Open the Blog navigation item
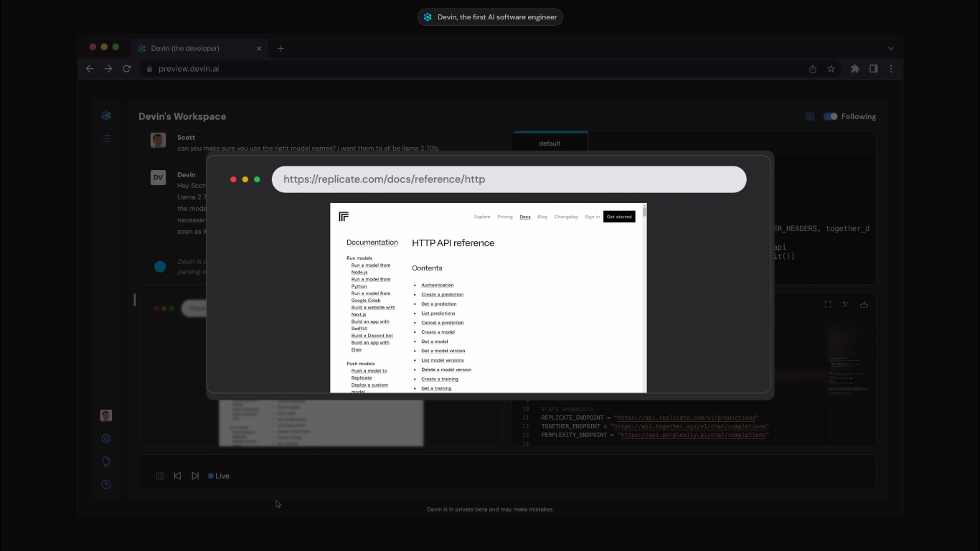 (x=542, y=217)
